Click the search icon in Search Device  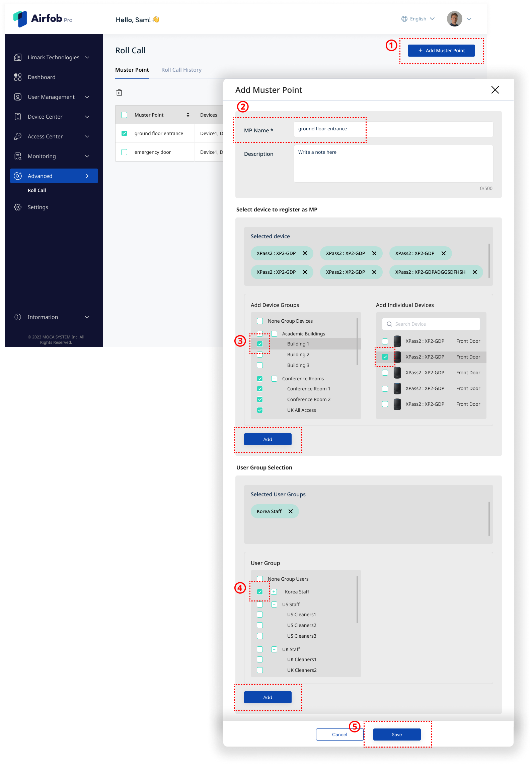coord(389,324)
